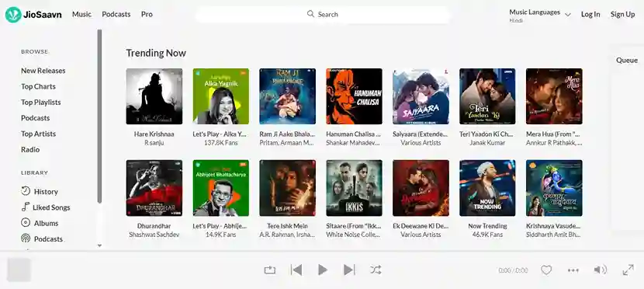Click the 'R sanju' artist name
Image resolution: width=644 pixels, height=289 pixels.
154,143
